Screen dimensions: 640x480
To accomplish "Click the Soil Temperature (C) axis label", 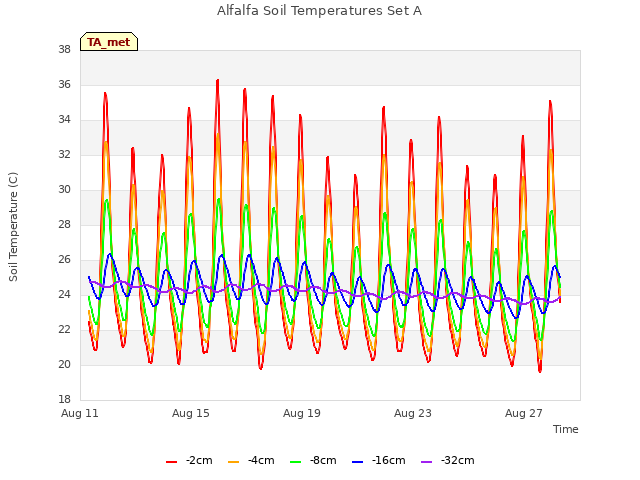I will pos(13,227).
